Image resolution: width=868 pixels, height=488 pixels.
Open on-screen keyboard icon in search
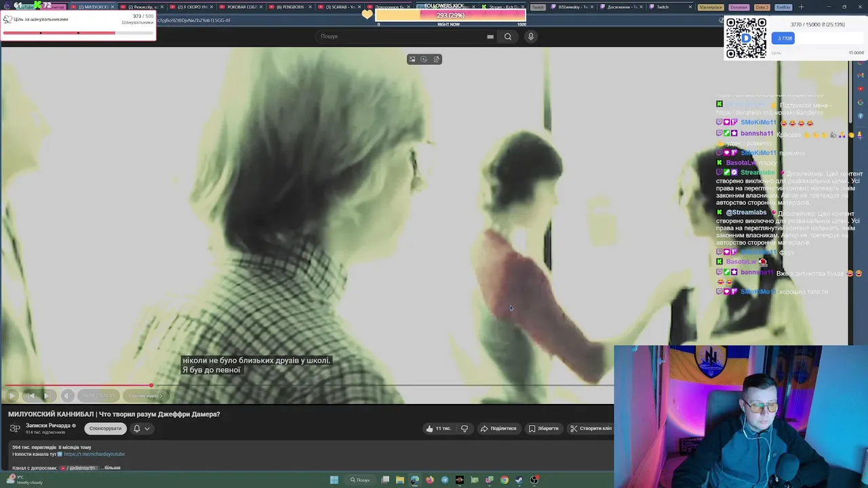pyautogui.click(x=490, y=37)
